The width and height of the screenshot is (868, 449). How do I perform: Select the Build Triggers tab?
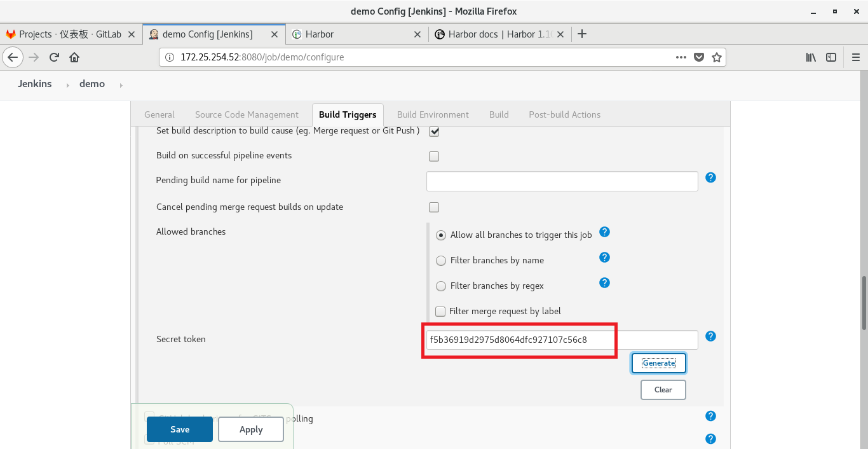348,114
